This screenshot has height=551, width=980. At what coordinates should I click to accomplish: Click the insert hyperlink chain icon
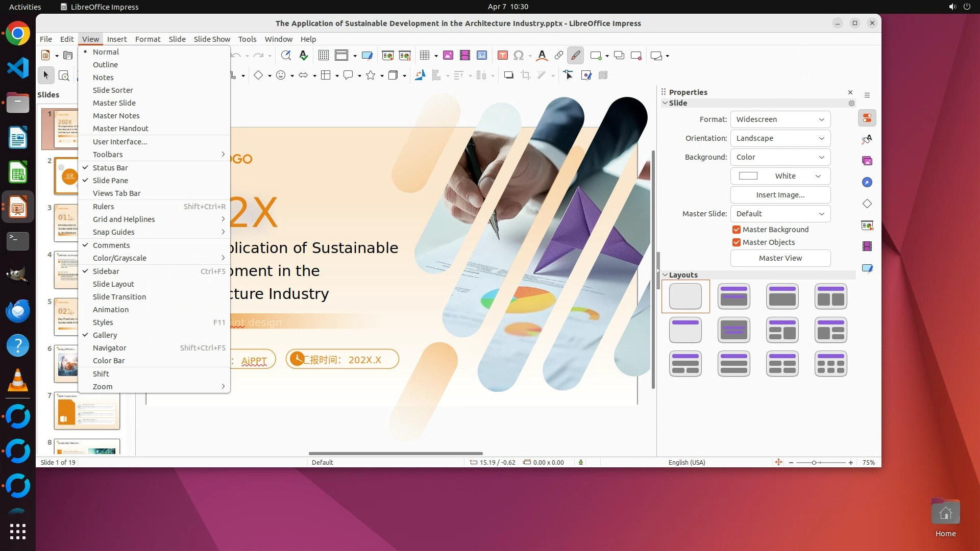[x=559, y=56]
